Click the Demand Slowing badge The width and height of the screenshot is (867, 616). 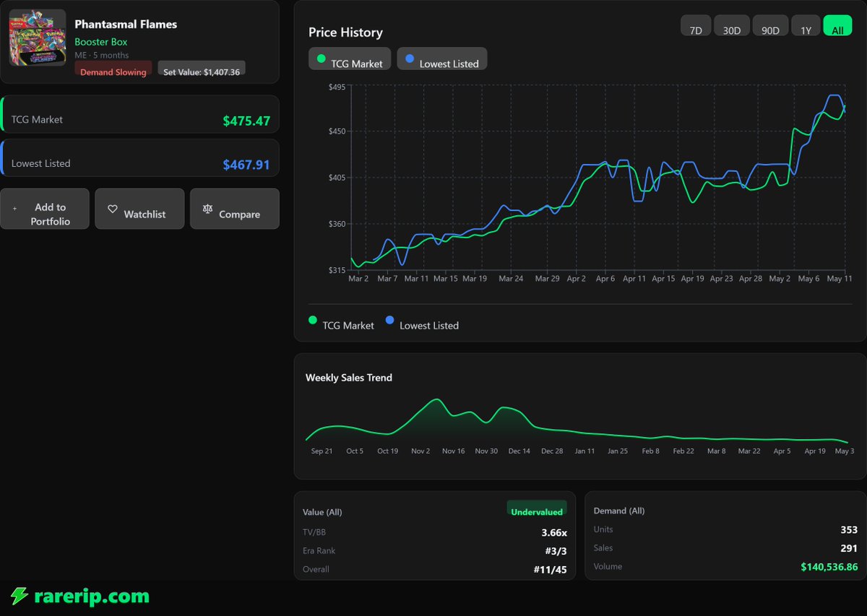point(113,69)
